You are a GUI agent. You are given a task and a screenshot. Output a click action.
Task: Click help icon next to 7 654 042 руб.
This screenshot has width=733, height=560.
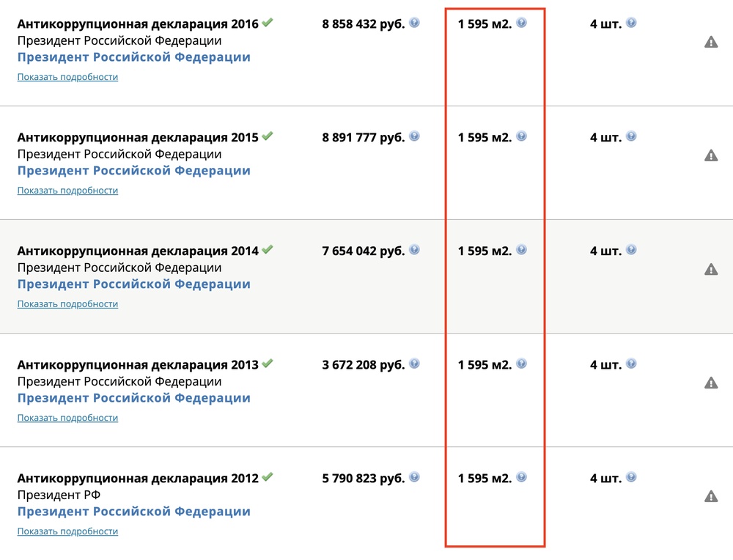pos(414,250)
